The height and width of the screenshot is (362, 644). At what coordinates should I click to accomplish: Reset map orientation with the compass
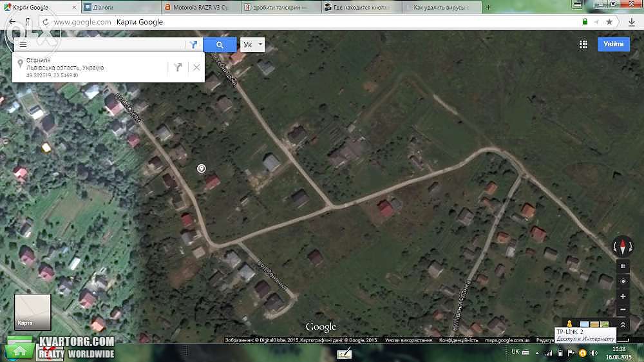point(623,246)
